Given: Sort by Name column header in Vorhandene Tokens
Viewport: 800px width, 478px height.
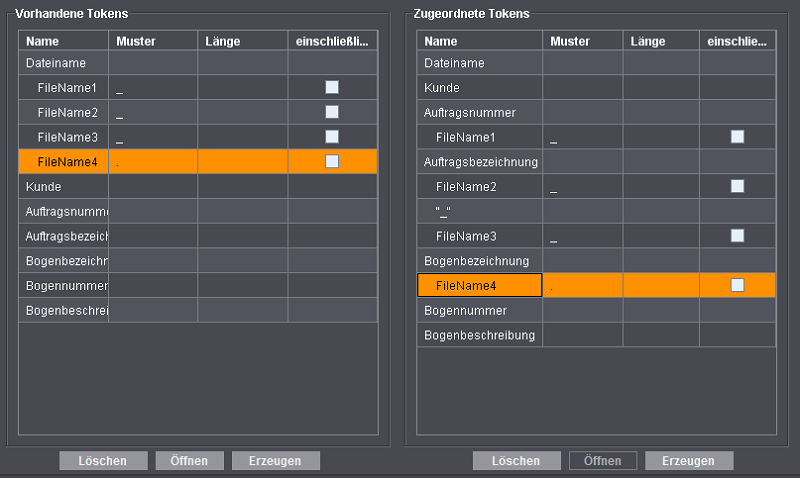Looking at the screenshot, I should pos(63,41).
